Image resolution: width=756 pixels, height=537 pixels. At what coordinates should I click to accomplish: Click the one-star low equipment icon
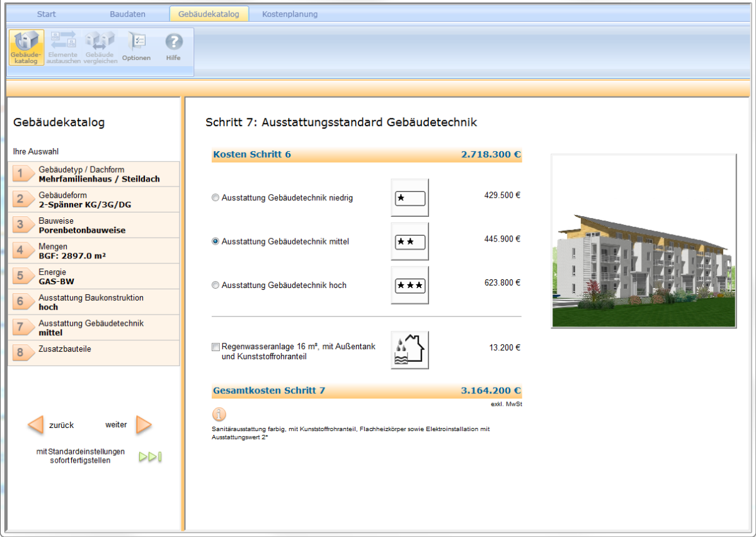409,198
